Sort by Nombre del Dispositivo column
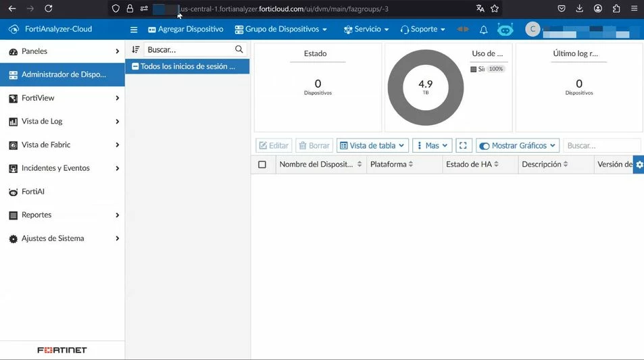644x360 pixels. coord(321,165)
